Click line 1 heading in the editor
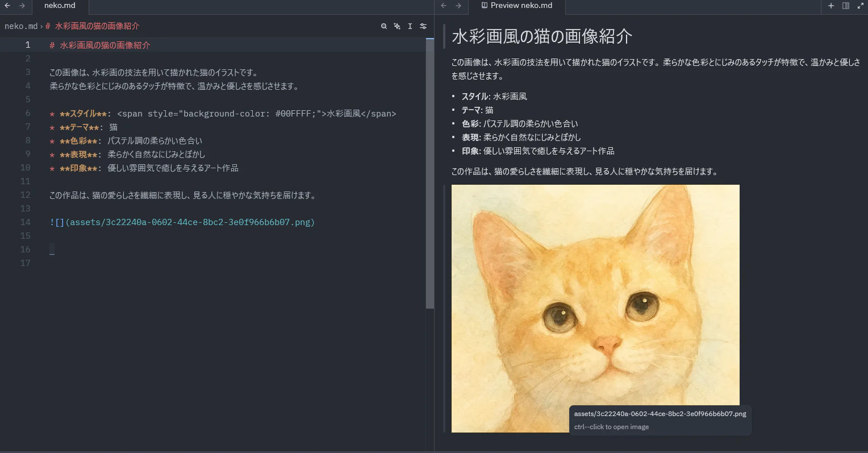Viewport: 868px width, 453px height. pos(100,45)
